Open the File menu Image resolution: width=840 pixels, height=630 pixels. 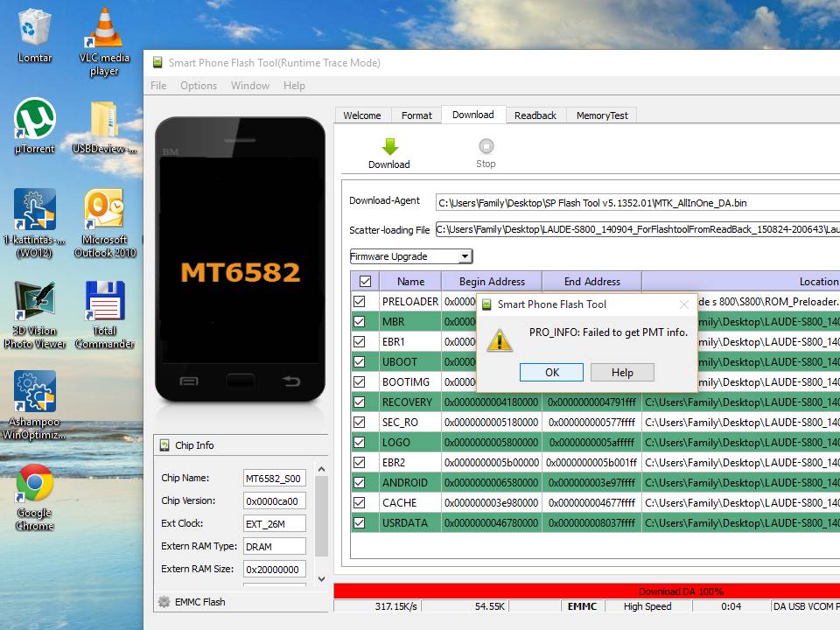(x=158, y=86)
